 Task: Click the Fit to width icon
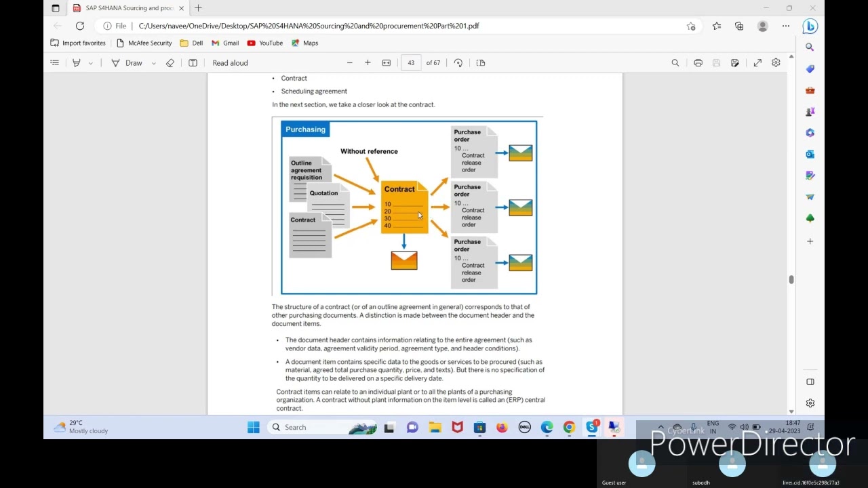click(387, 63)
